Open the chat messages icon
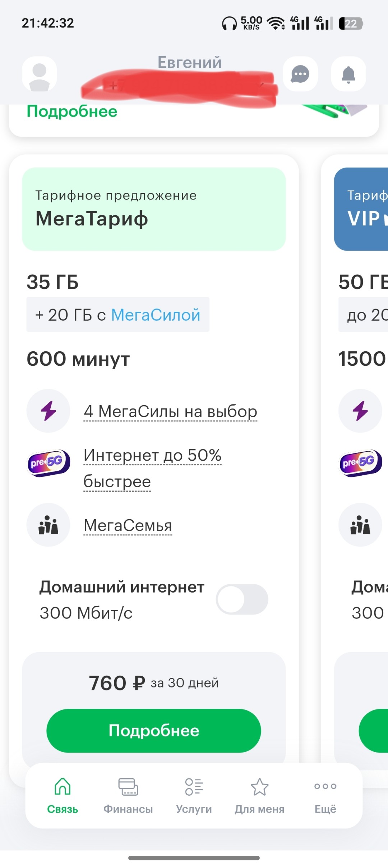This screenshot has width=388, height=868. (x=300, y=74)
